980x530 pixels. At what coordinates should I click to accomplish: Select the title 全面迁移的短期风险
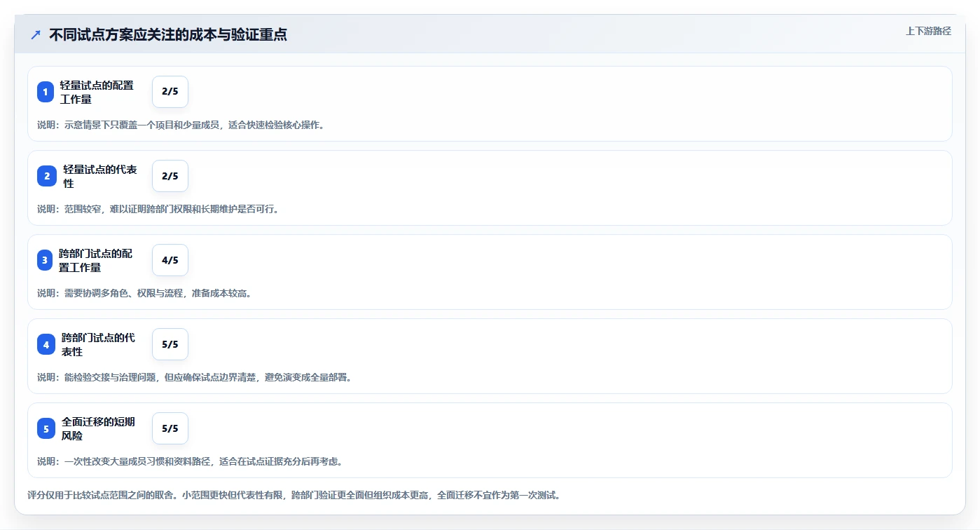pos(98,428)
